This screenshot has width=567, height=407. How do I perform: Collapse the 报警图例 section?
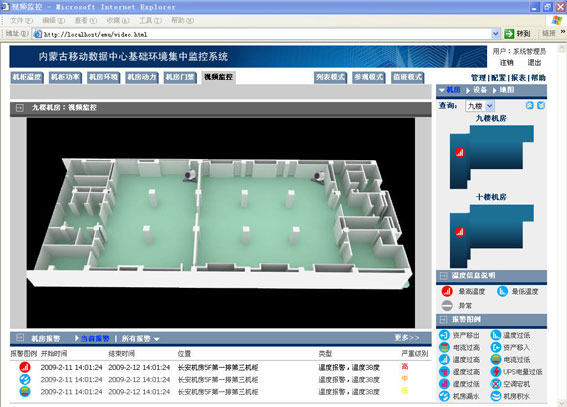(443, 319)
